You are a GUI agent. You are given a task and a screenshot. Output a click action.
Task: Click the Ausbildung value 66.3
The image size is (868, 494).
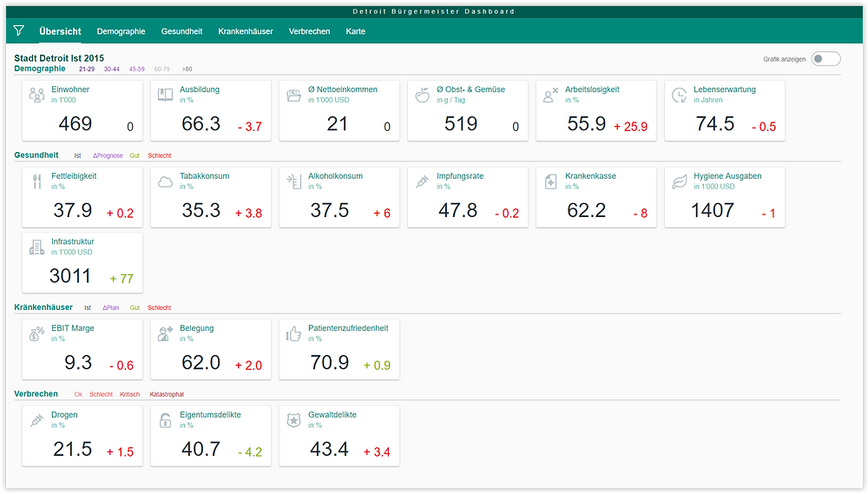[201, 123]
